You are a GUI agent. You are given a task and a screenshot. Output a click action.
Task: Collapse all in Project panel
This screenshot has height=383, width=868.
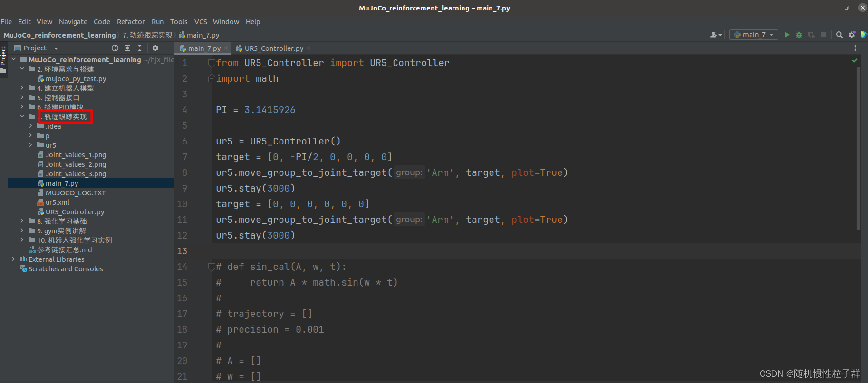point(140,48)
